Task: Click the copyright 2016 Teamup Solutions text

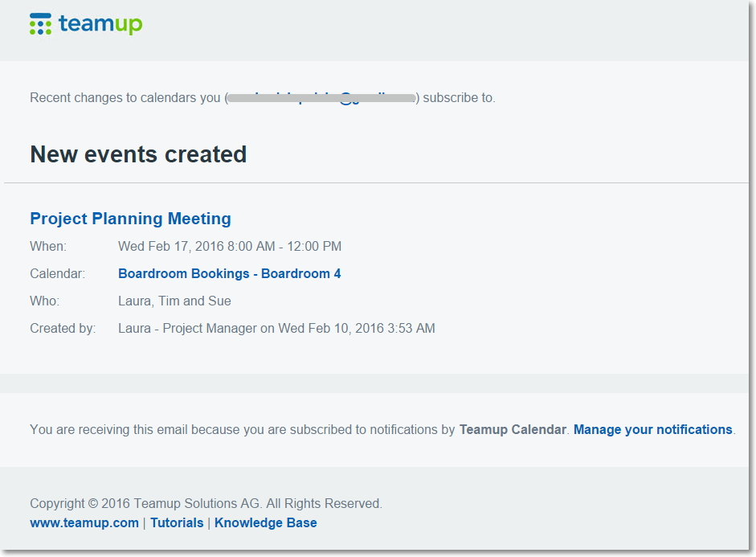Action: click(x=206, y=503)
